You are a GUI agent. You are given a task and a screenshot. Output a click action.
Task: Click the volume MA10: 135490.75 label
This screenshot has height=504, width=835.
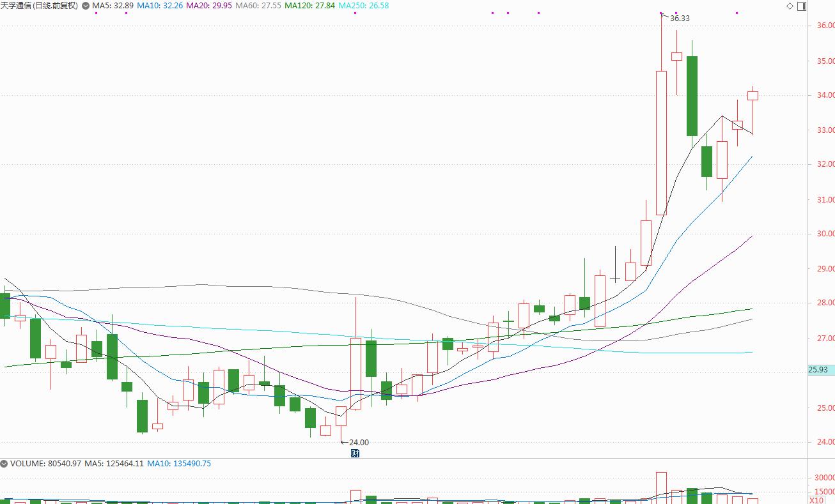click(x=179, y=464)
